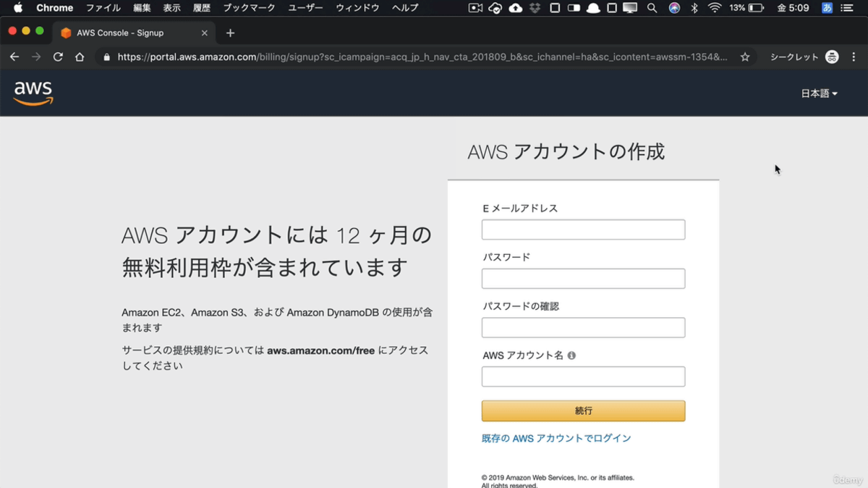Bookmark this page with the star icon

744,56
